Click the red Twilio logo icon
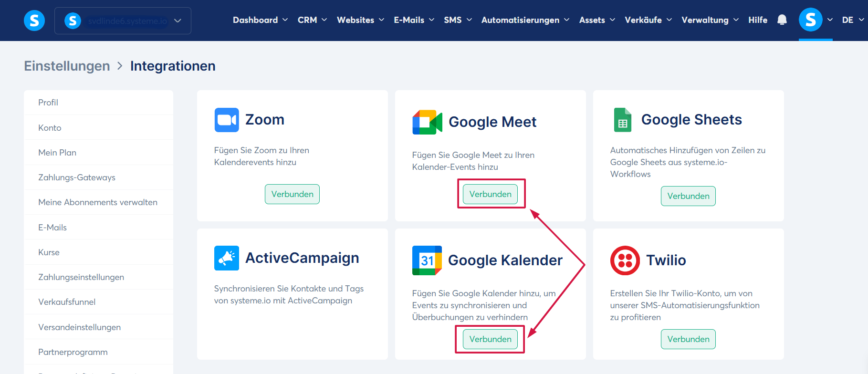This screenshot has width=868, height=374. pos(625,260)
